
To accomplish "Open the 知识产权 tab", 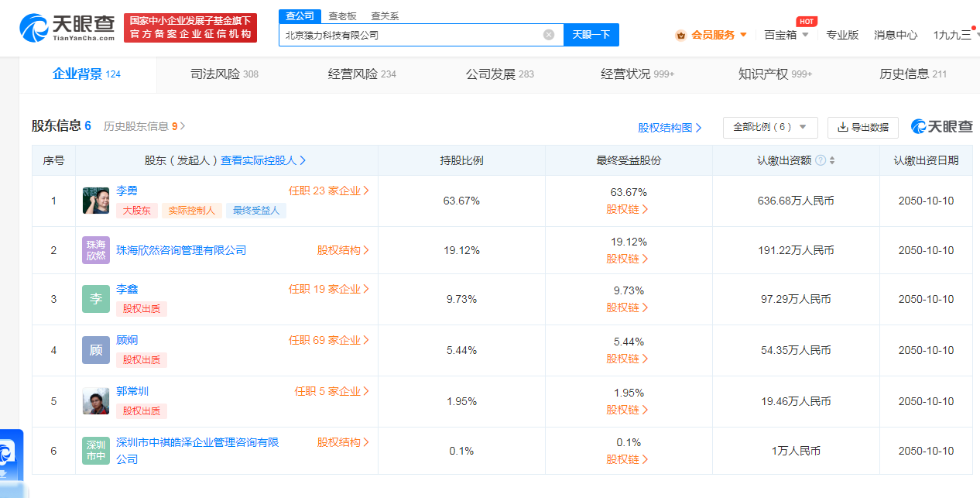I will [775, 74].
